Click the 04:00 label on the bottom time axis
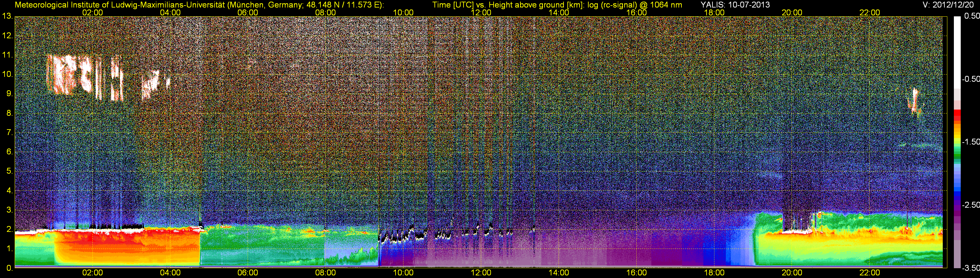The height and width of the screenshot is (278, 980). coord(170,273)
